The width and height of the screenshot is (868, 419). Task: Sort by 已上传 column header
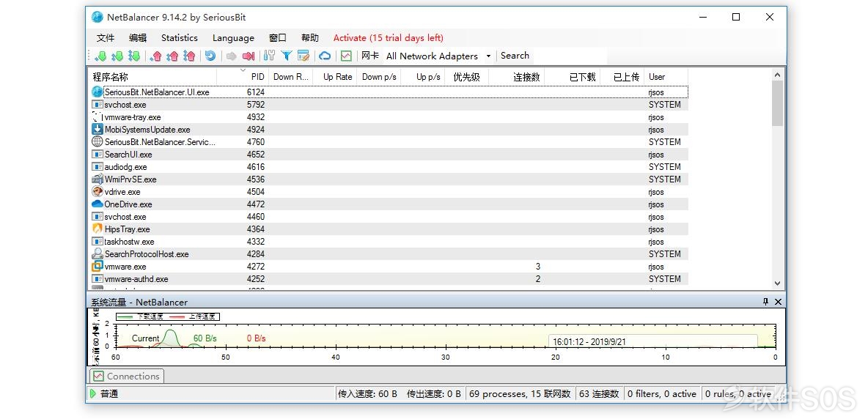pos(622,77)
